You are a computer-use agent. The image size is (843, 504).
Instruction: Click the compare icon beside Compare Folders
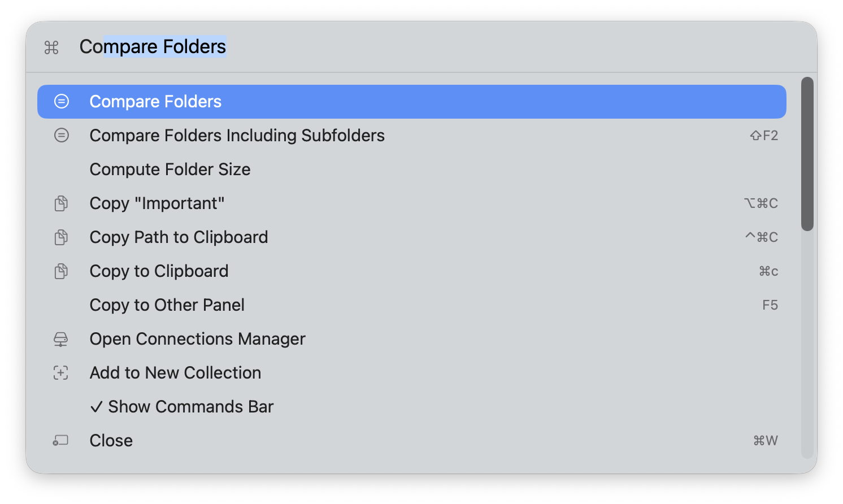tap(61, 101)
